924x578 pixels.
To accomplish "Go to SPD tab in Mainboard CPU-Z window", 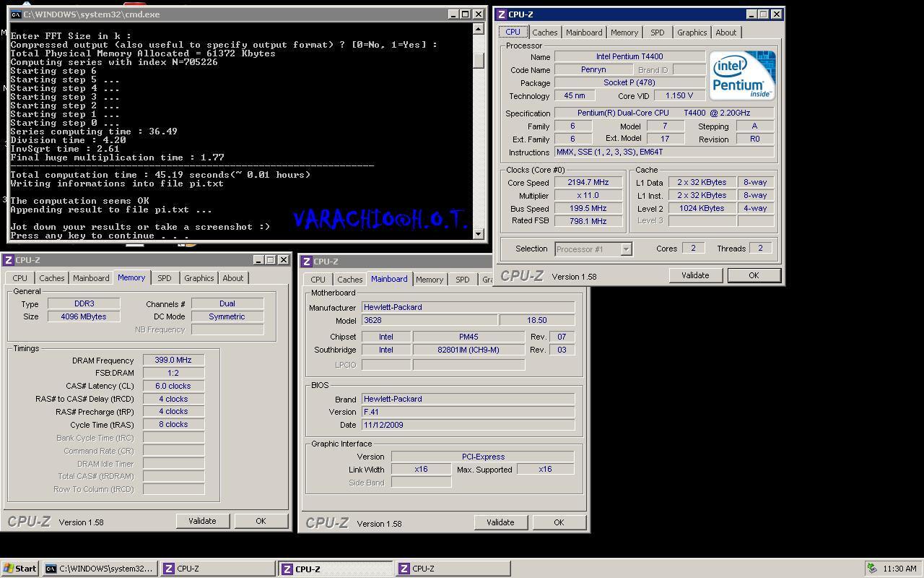I will 462,280.
